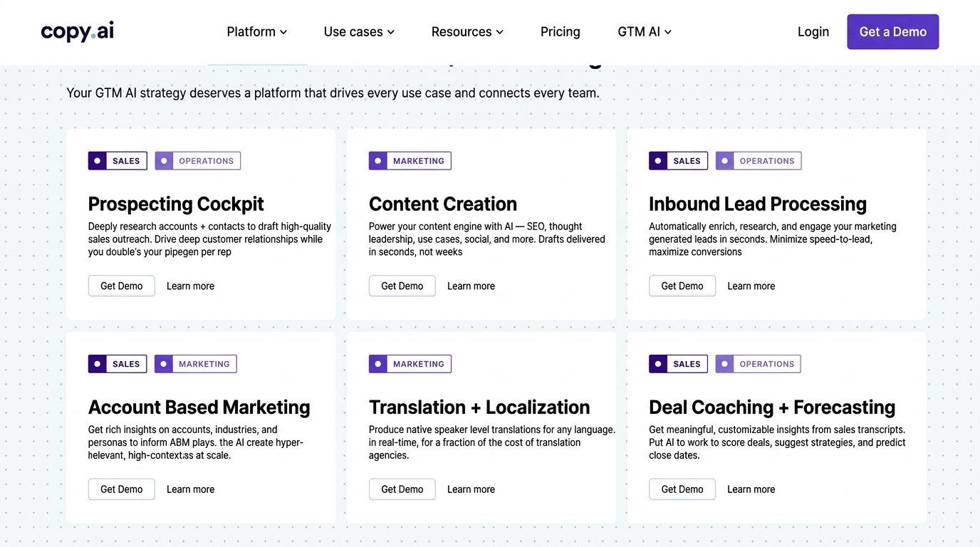Go to the Pricing page
The width and height of the screenshot is (980, 547).
pyautogui.click(x=561, y=32)
